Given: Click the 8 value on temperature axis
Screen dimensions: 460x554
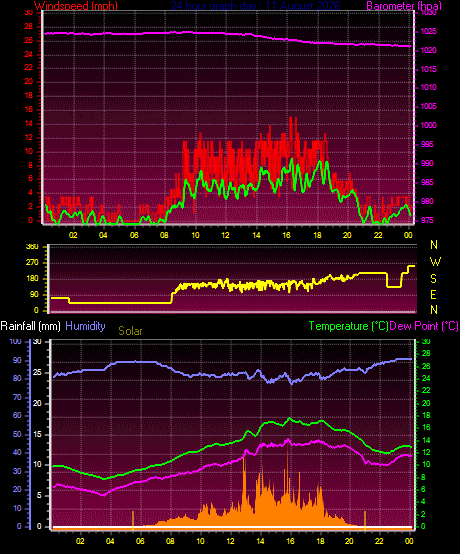Looking at the screenshot, I should (424, 477).
